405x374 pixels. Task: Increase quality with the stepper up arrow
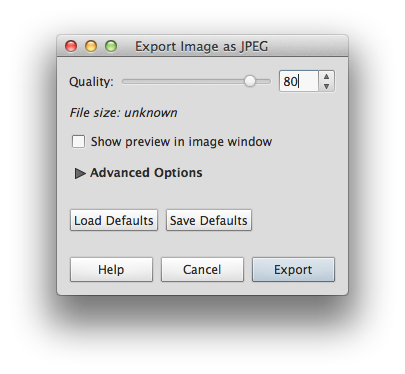pos(327,77)
